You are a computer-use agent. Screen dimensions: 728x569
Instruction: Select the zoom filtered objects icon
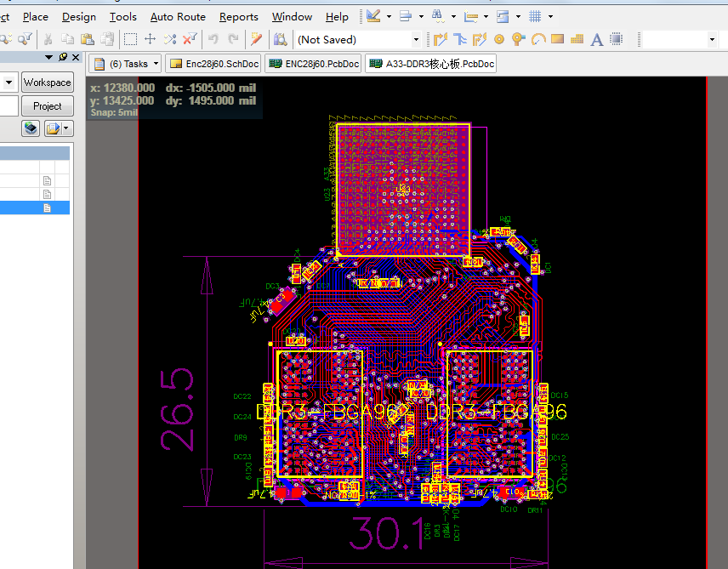tap(26, 39)
